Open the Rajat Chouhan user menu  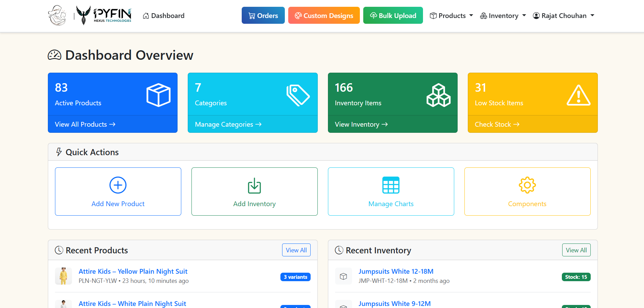click(564, 16)
